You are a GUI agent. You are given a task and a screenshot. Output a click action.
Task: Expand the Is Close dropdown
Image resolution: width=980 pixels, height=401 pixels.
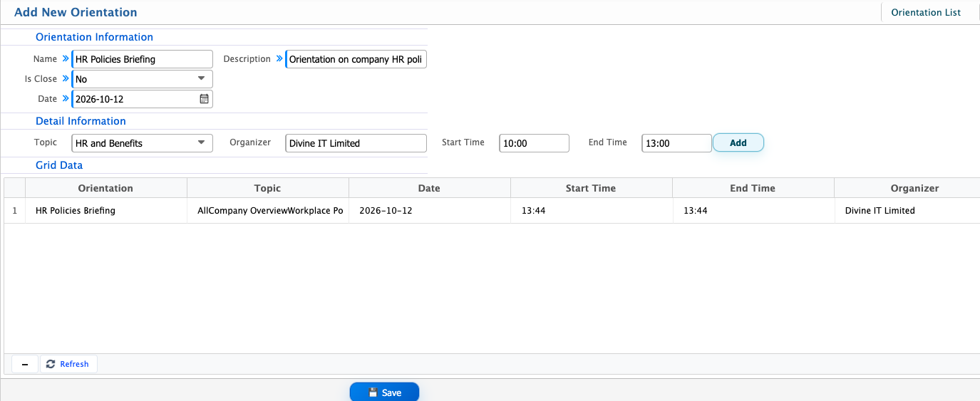201,79
